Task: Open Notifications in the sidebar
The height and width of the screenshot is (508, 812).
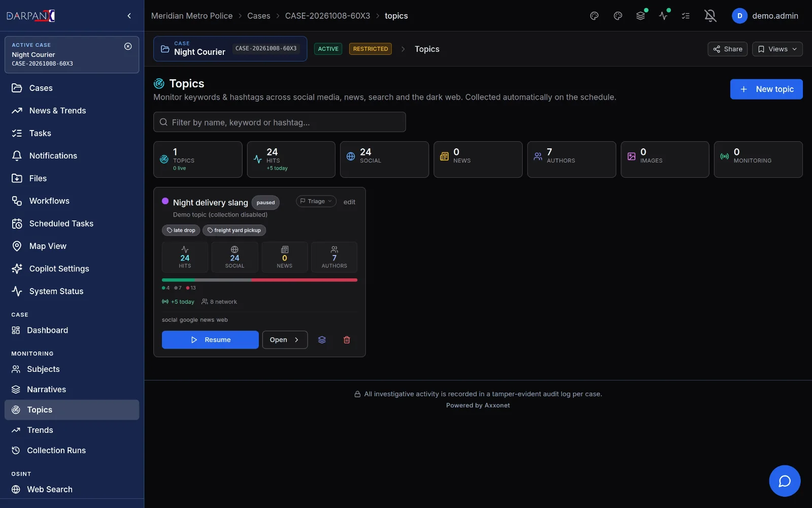Action: tap(72, 155)
